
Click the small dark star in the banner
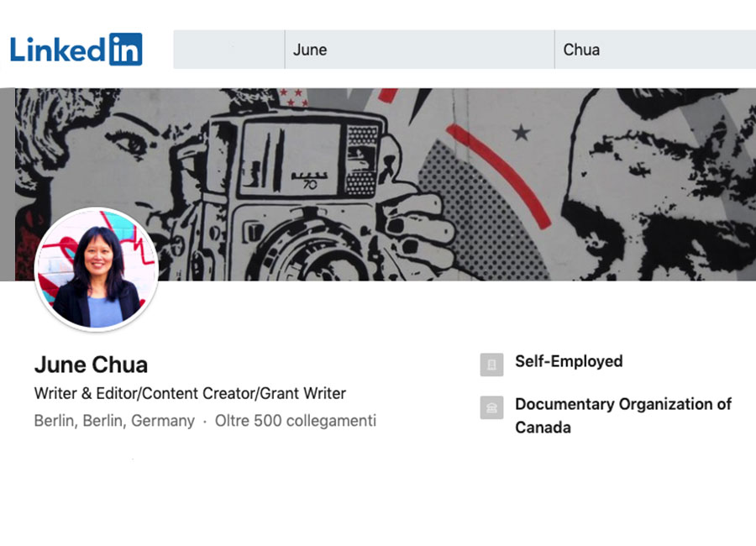point(521,132)
